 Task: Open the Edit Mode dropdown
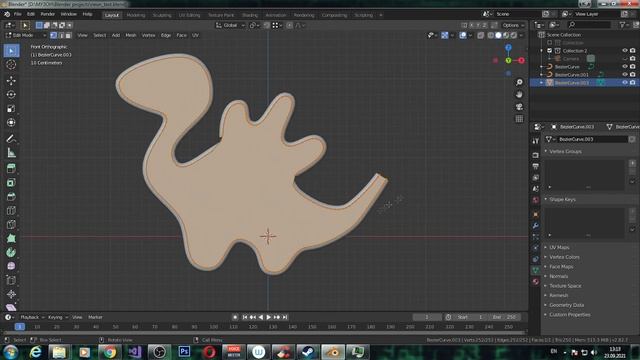coord(26,36)
